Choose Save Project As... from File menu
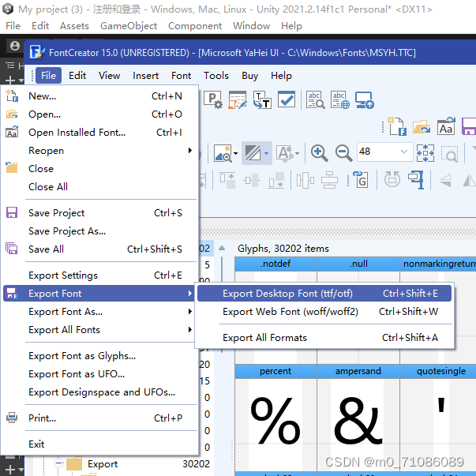The image size is (476, 476). 67,231
